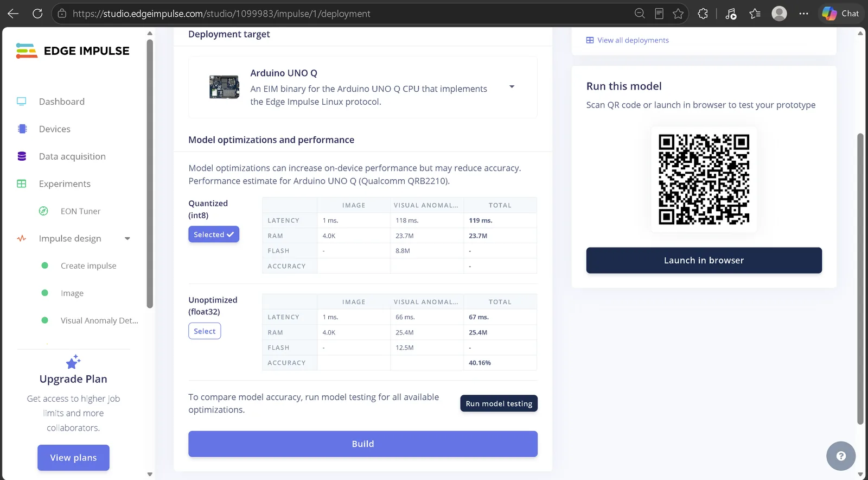Open the help question mark button
The height and width of the screenshot is (480, 868).
tap(841, 456)
